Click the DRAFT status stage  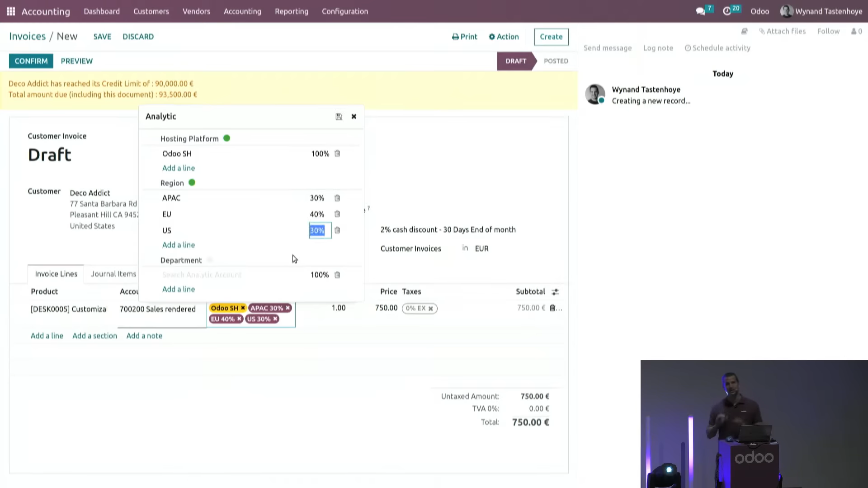[x=516, y=61]
